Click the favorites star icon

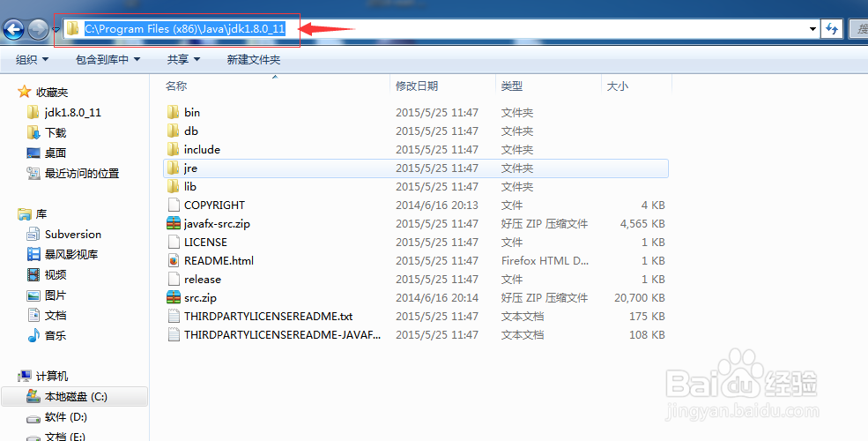[25, 92]
